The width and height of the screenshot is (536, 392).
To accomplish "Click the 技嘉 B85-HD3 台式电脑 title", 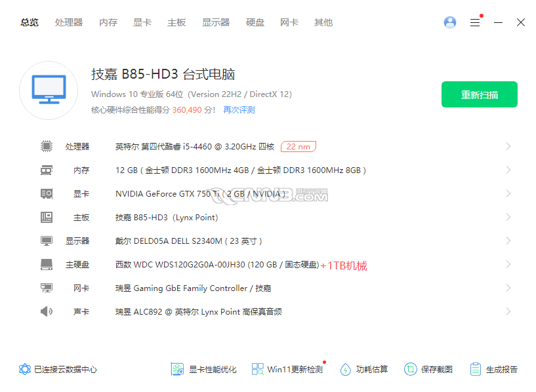I will click(x=163, y=74).
